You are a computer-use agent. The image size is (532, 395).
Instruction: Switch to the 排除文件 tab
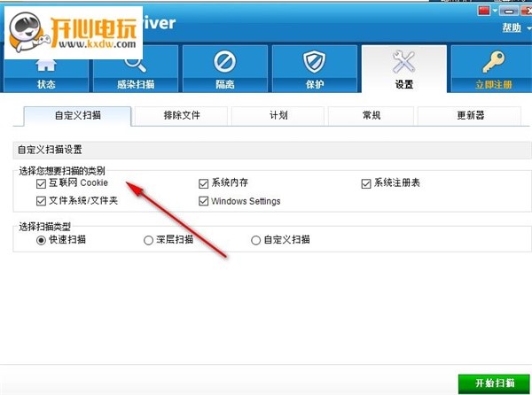pos(182,116)
